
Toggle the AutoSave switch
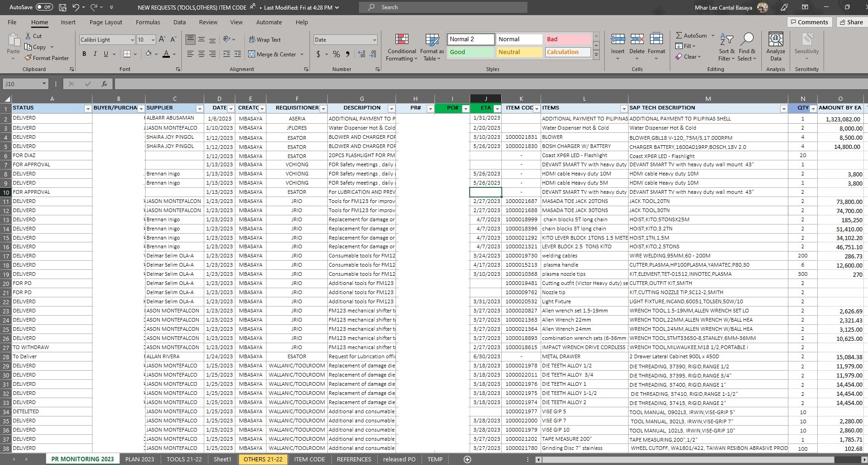[44, 7]
